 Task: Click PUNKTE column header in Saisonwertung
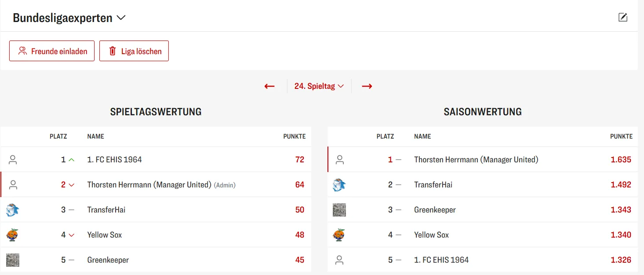[621, 136]
